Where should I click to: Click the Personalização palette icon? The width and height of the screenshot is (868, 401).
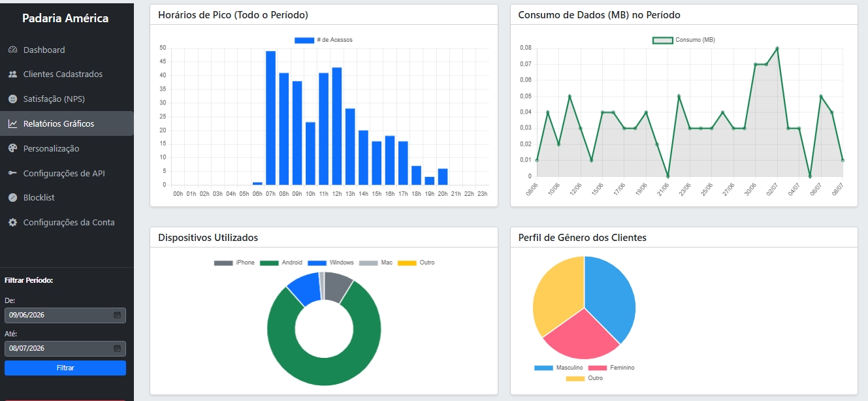pyautogui.click(x=12, y=148)
